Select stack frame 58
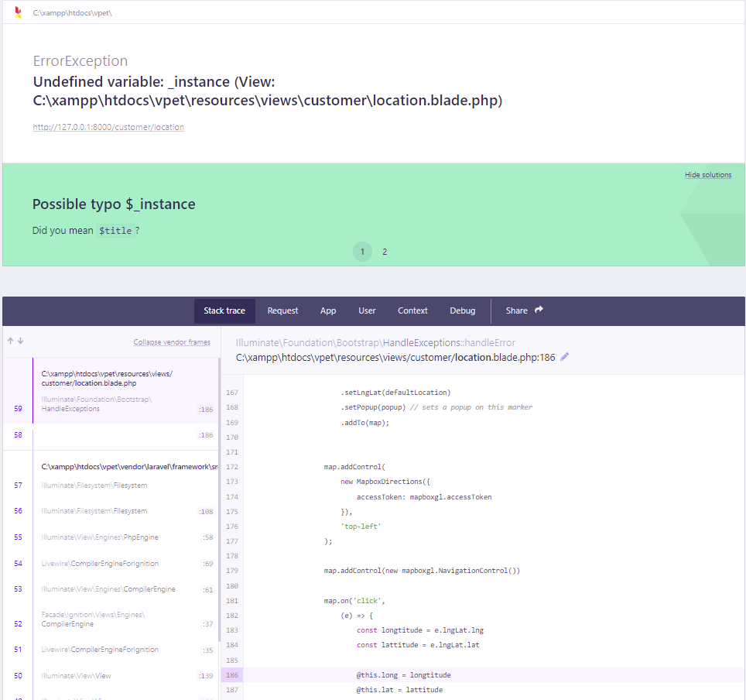The image size is (746, 700). [x=111, y=435]
